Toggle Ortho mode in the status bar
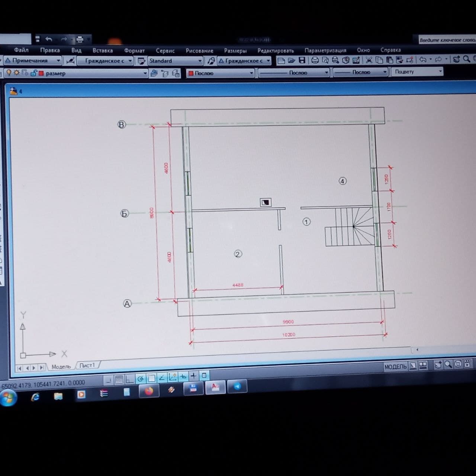Screen dimensions: 476x476 click(129, 379)
